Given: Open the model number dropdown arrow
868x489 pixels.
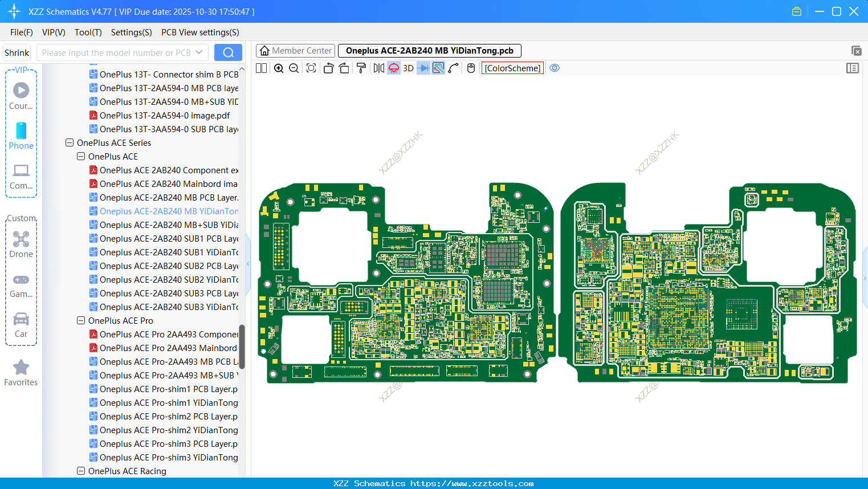Looking at the screenshot, I should point(199,52).
